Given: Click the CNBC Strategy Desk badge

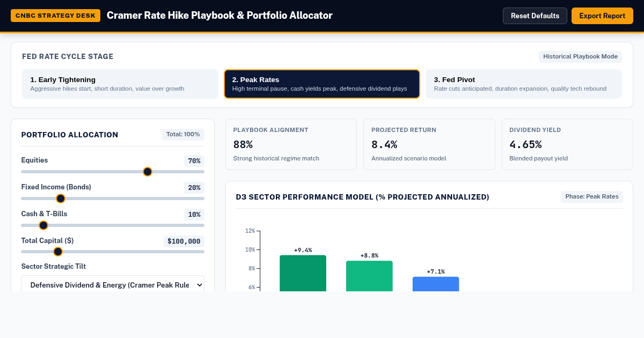Looking at the screenshot, I should pyautogui.click(x=56, y=16).
